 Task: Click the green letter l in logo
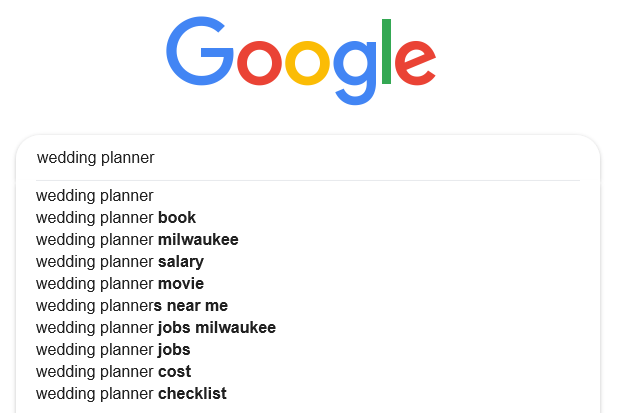[386, 51]
